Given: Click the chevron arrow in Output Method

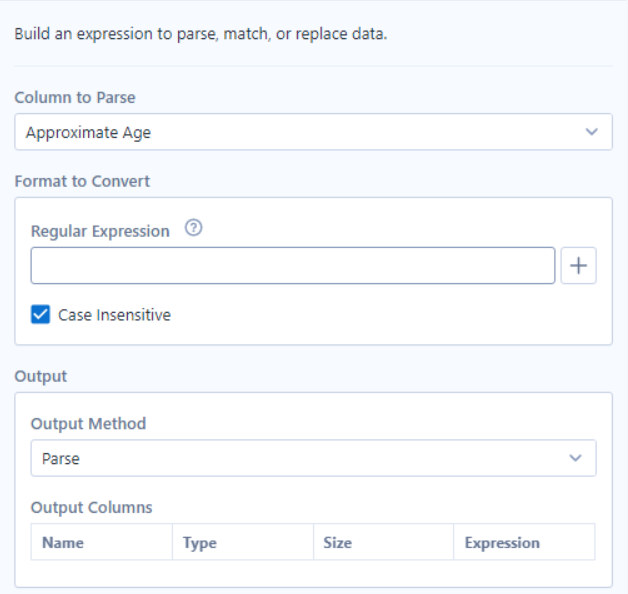Looking at the screenshot, I should [576, 458].
